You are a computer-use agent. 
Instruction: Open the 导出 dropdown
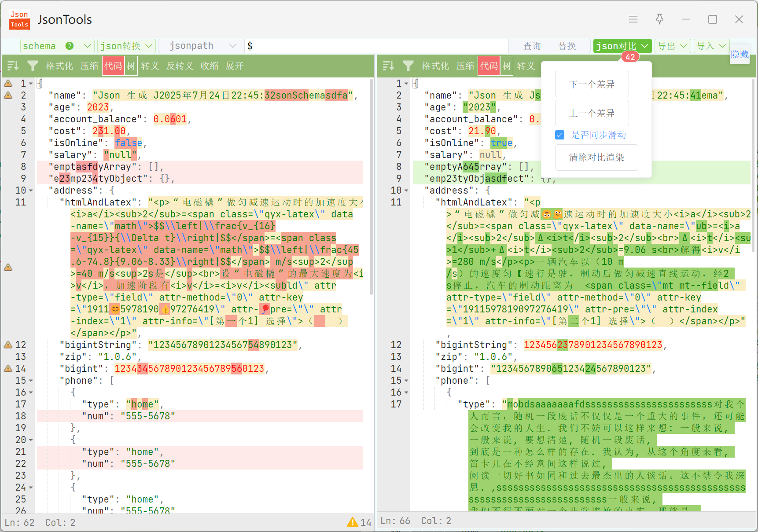pos(672,46)
